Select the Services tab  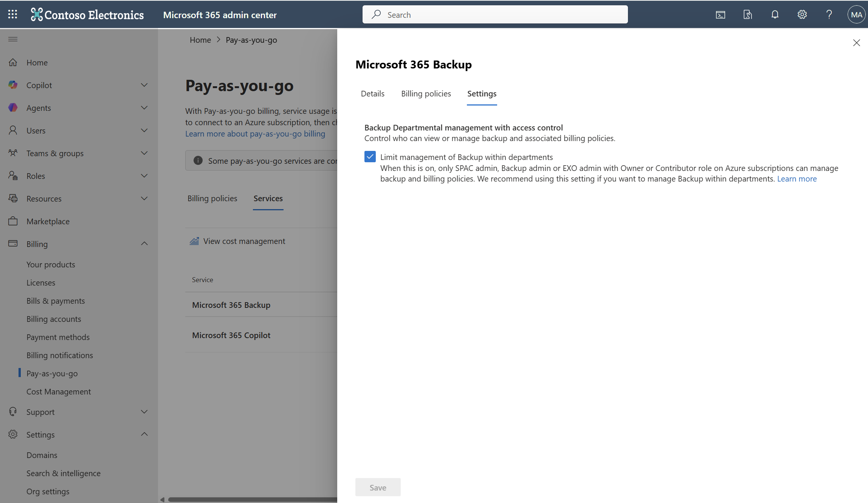tap(268, 199)
